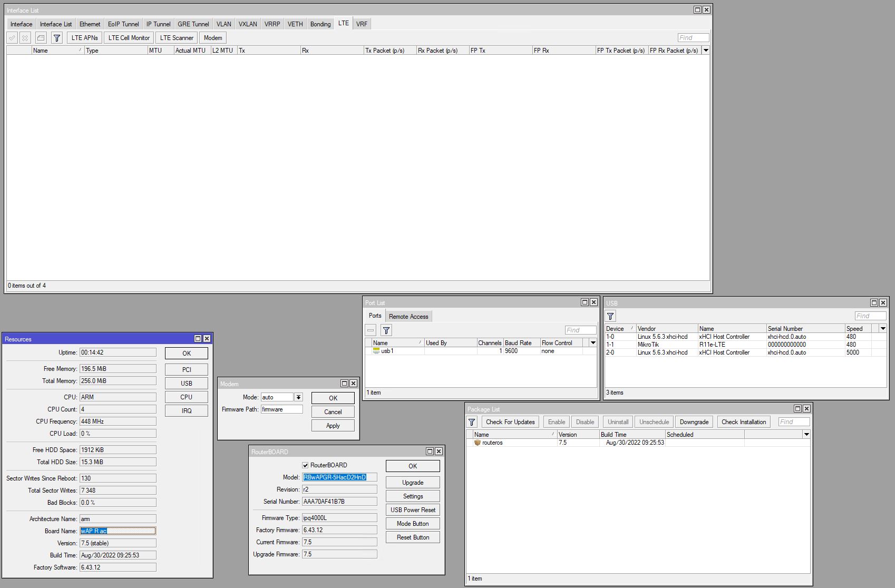
Task: Click the Check Installation button
Action: 744,422
